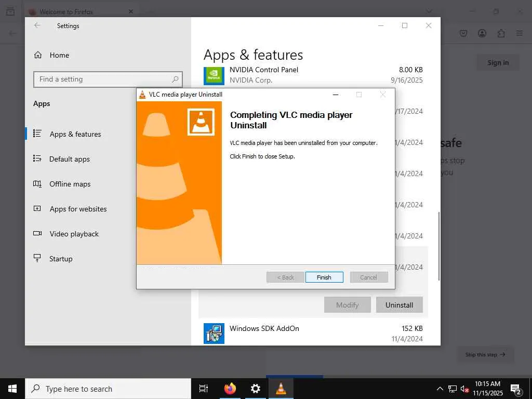Close the Settings window

[x=429, y=25]
